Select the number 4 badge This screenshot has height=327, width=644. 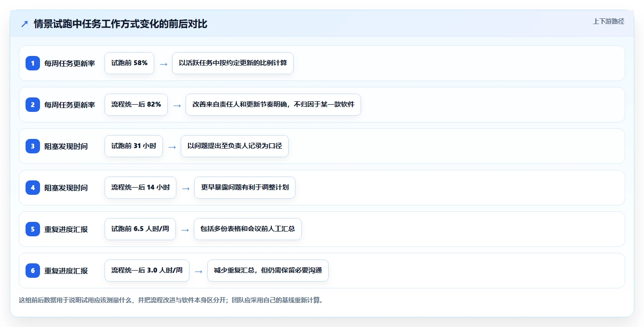(33, 188)
